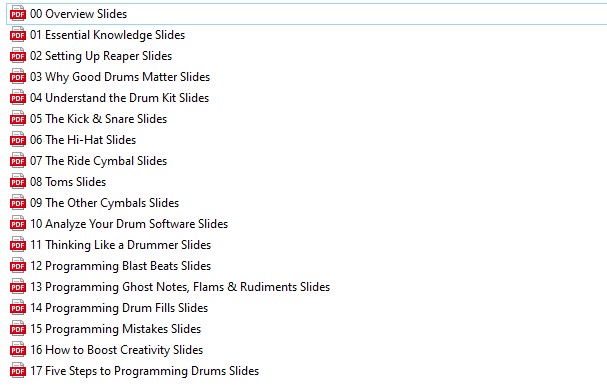The image size is (607, 389).
Task: Click PDF icon of 01 Essential Knowledge Slides
Action: point(18,34)
